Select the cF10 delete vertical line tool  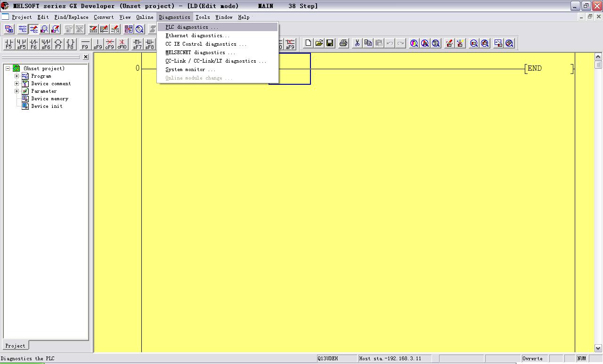click(122, 44)
